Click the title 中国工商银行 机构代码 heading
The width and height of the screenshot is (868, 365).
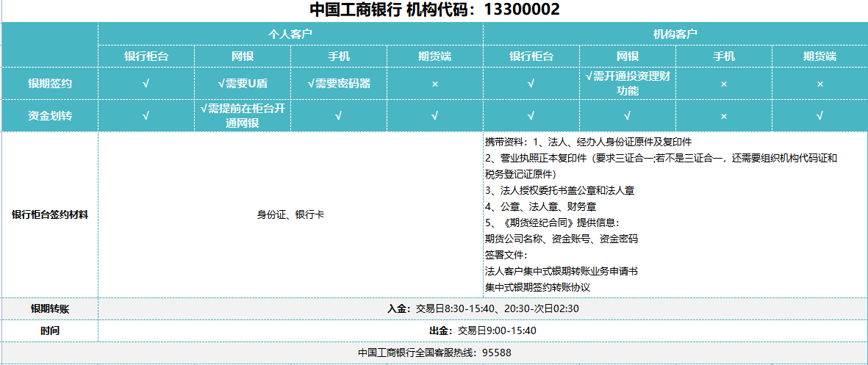click(434, 10)
